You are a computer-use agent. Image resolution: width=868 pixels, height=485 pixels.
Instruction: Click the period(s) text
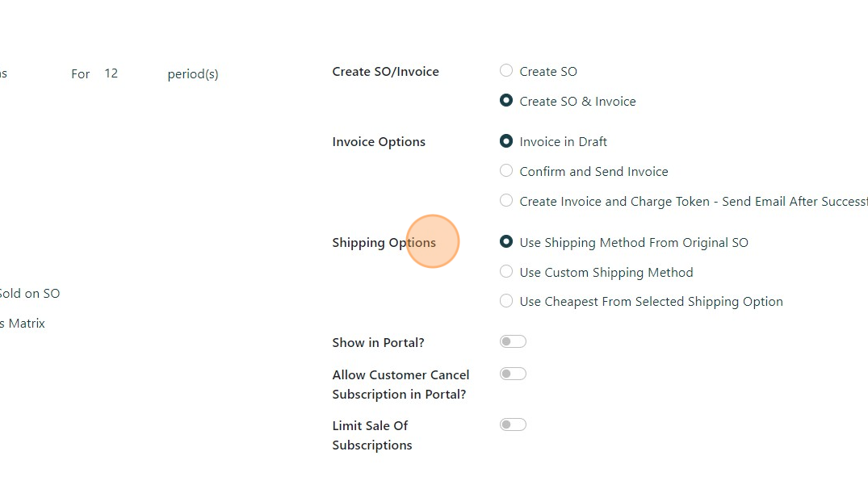pyautogui.click(x=193, y=74)
